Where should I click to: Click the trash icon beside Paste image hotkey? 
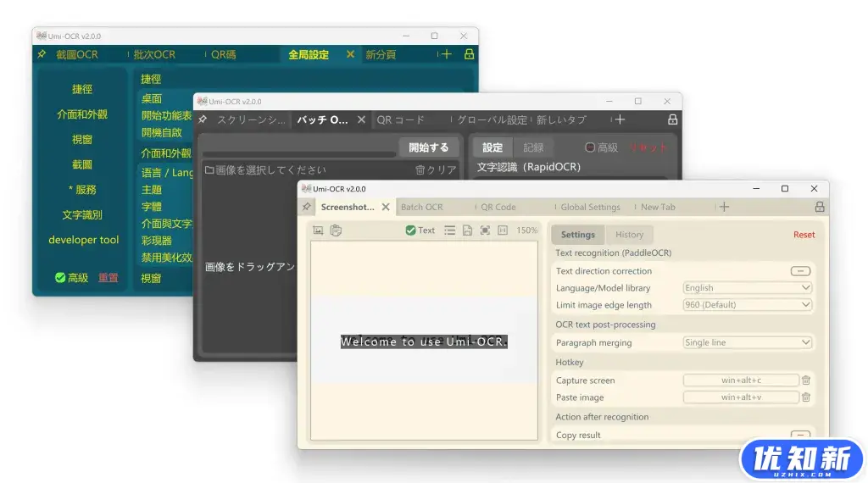[x=806, y=397]
